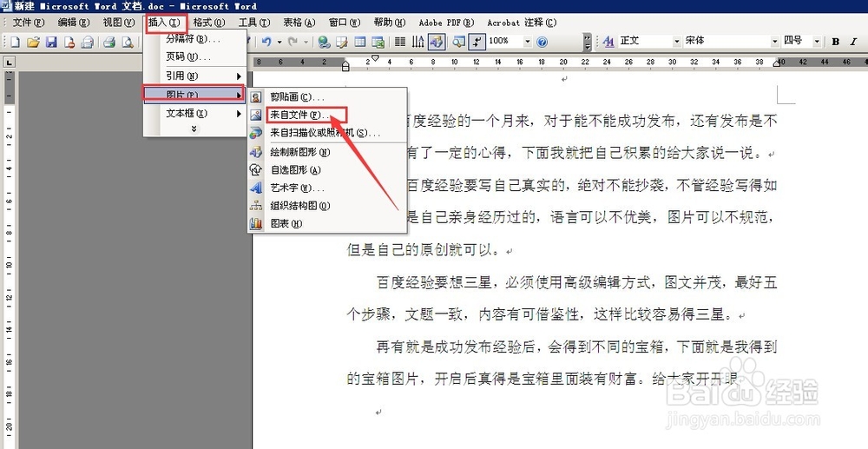Click the text line 但是自己的原创就可以
Screen dimensions: 868x449
point(424,250)
